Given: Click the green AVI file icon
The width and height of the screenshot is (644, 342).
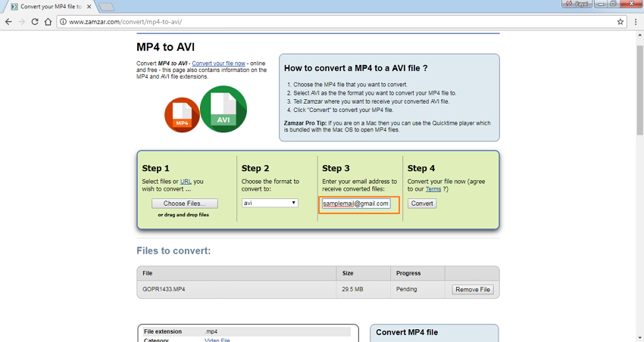Looking at the screenshot, I should (x=224, y=110).
